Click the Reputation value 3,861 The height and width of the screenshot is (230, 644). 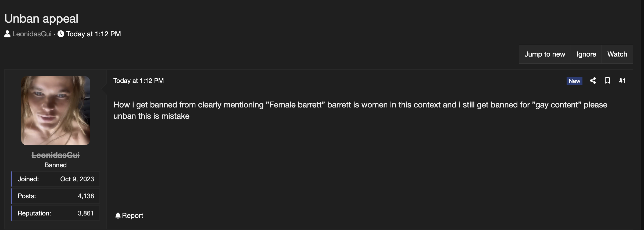(86, 213)
